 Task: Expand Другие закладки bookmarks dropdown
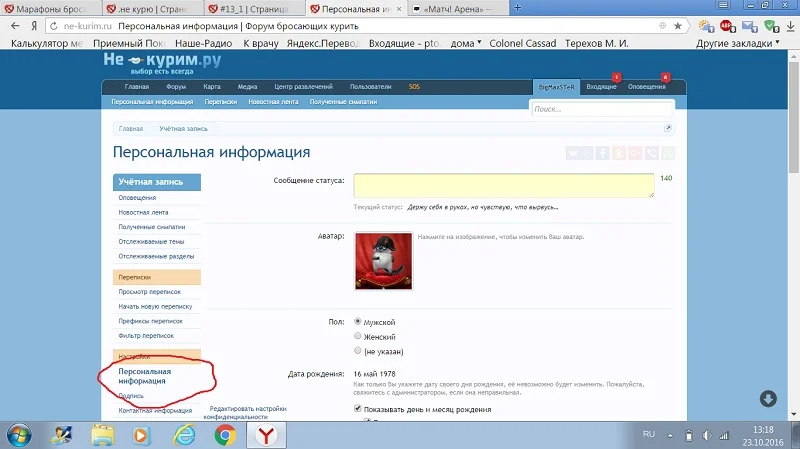point(738,43)
